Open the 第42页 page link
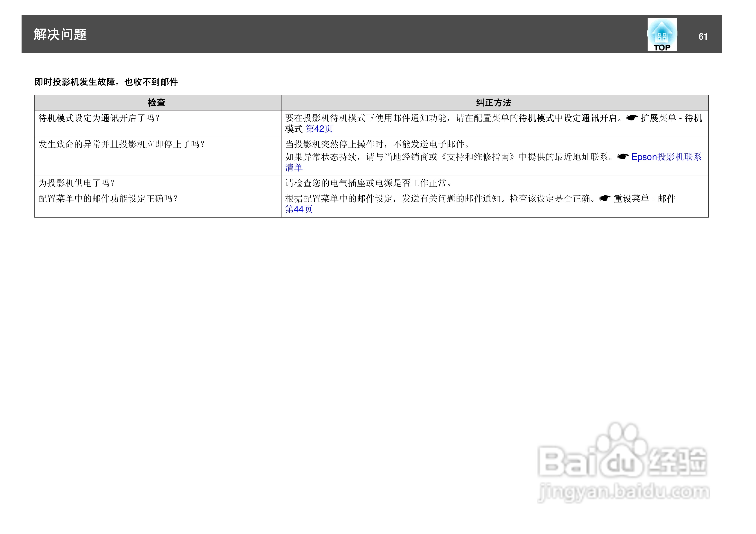The image size is (756, 534). click(319, 129)
